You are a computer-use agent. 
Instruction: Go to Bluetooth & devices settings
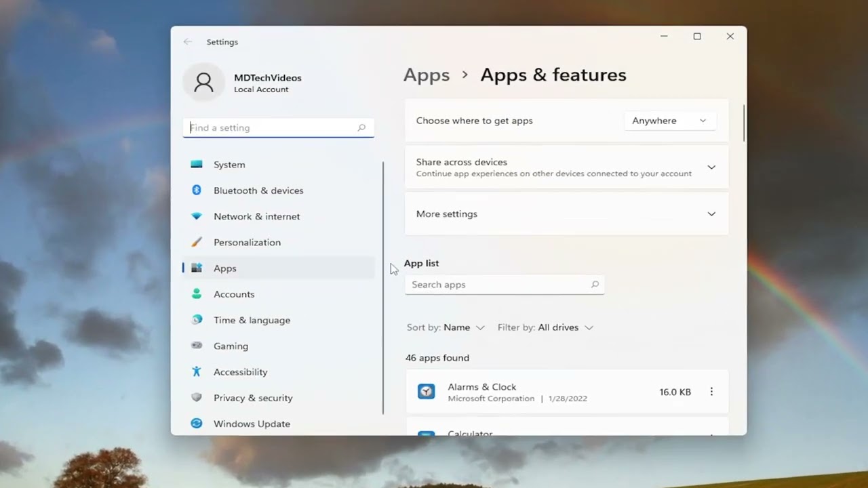(278, 190)
